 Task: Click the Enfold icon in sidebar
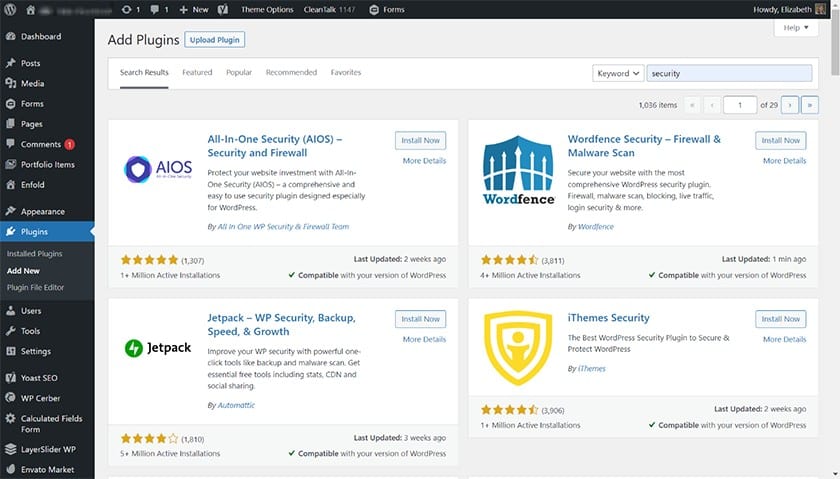(x=10, y=184)
